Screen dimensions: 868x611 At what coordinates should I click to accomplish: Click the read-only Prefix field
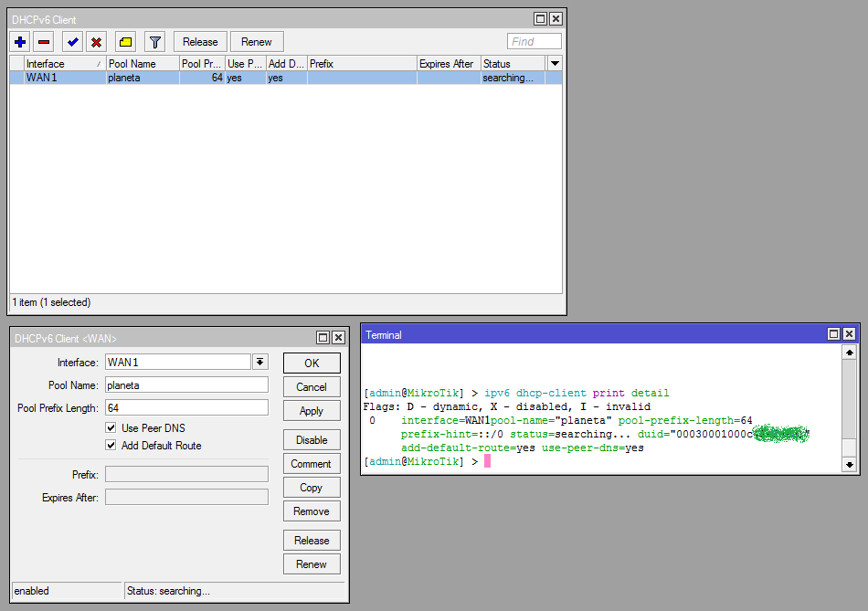(186, 474)
